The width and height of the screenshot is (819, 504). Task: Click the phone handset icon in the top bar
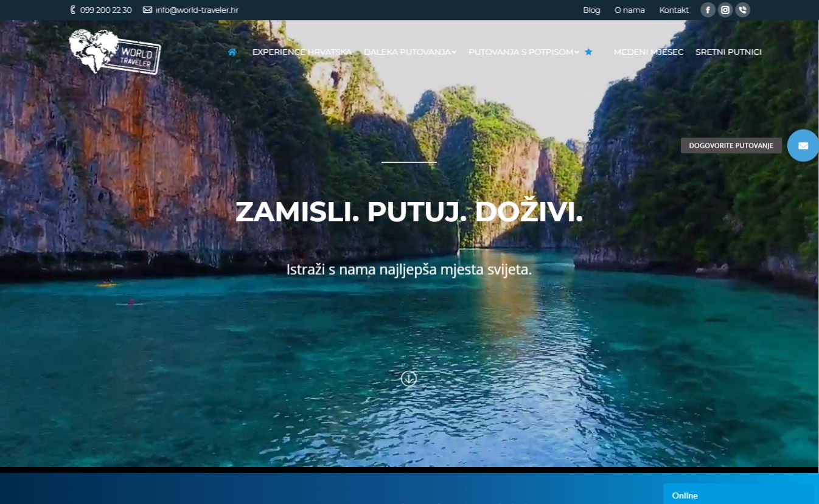point(74,10)
